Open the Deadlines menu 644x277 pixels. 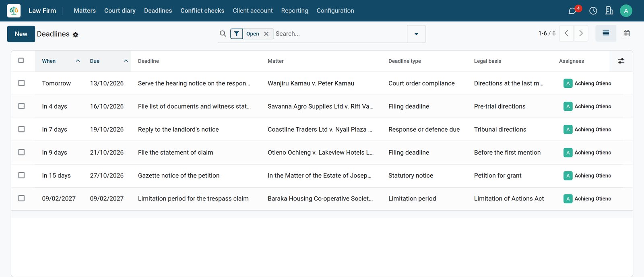click(x=158, y=10)
